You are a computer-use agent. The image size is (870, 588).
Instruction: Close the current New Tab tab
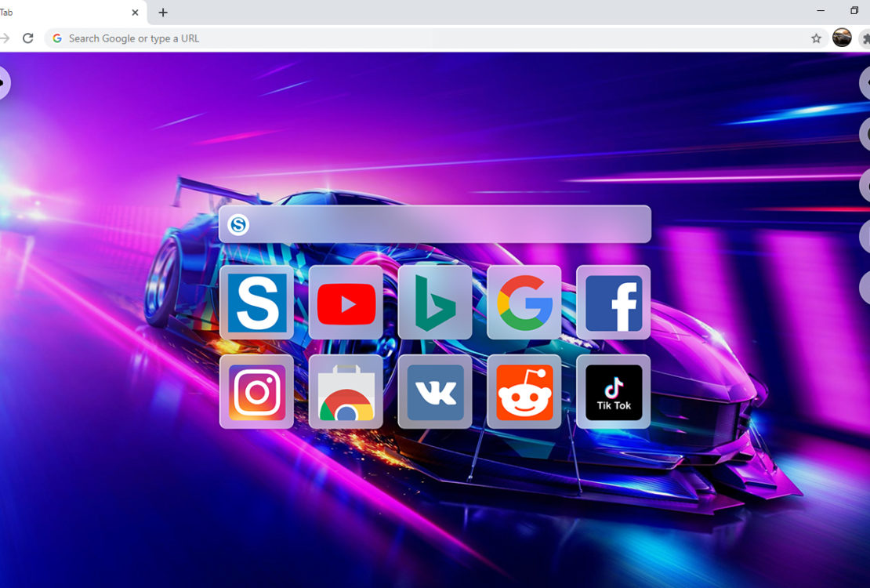[135, 13]
